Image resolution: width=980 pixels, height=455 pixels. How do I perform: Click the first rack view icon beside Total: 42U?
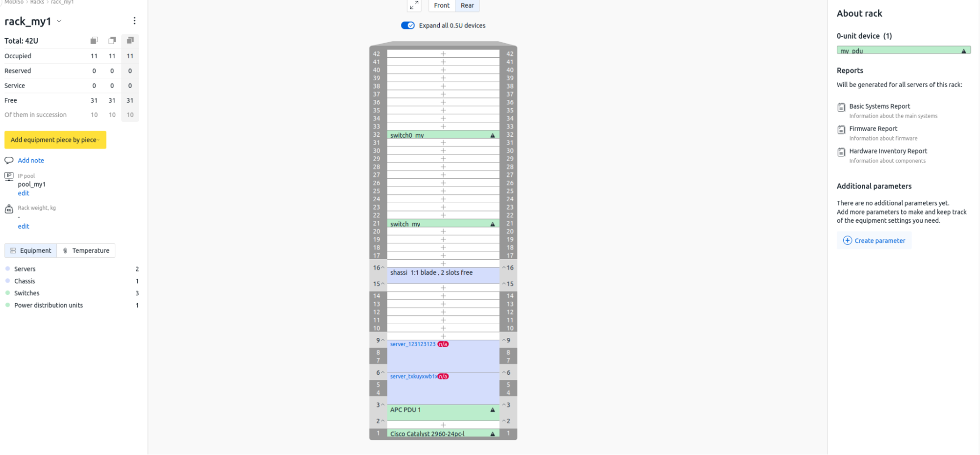click(94, 41)
